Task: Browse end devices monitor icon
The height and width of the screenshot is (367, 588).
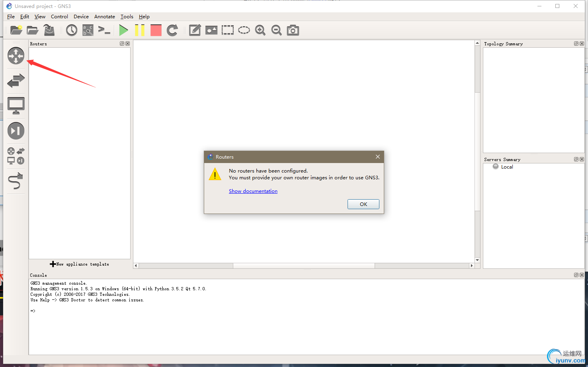Action: (x=16, y=106)
